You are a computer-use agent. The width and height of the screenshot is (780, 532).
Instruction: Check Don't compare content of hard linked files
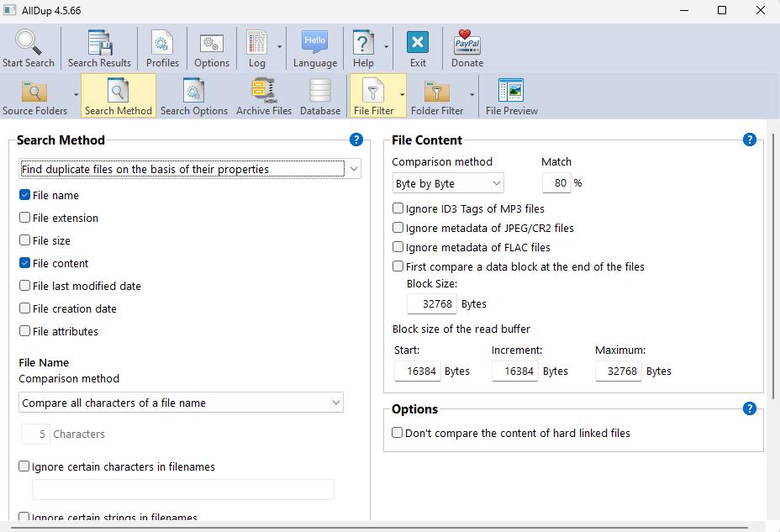coord(397,433)
